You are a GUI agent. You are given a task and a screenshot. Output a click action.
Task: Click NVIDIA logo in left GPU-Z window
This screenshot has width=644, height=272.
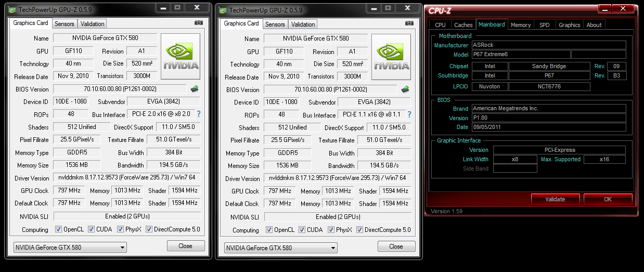(181, 57)
